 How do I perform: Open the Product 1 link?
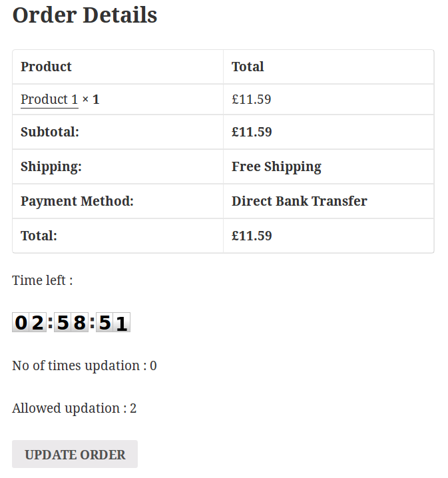(49, 100)
